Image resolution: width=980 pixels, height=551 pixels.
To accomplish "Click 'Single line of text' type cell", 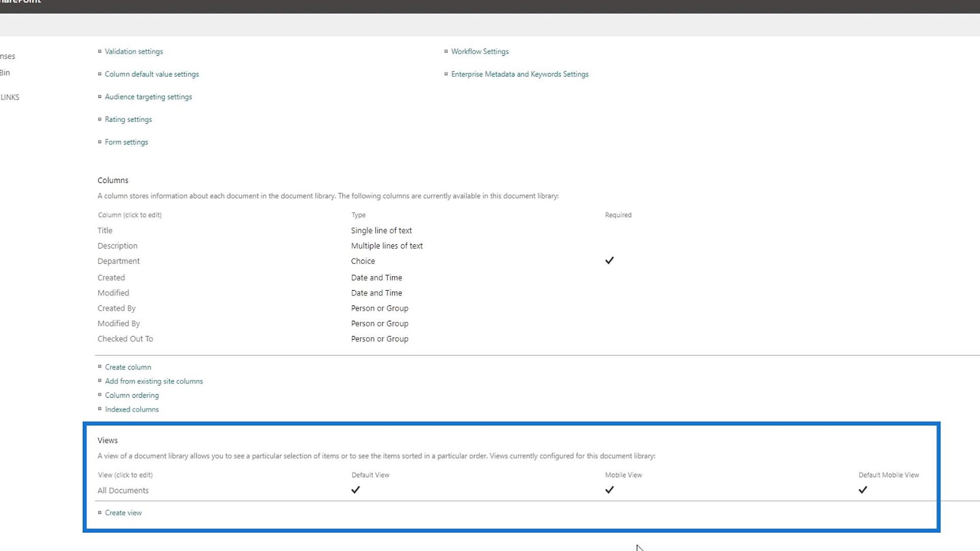I will pos(382,231).
